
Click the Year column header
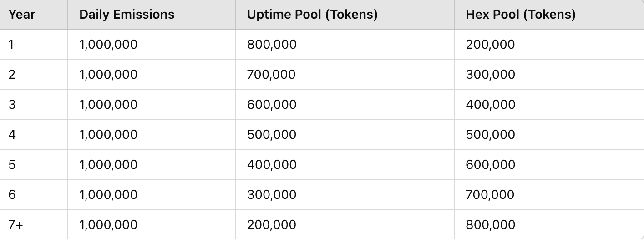point(22,15)
